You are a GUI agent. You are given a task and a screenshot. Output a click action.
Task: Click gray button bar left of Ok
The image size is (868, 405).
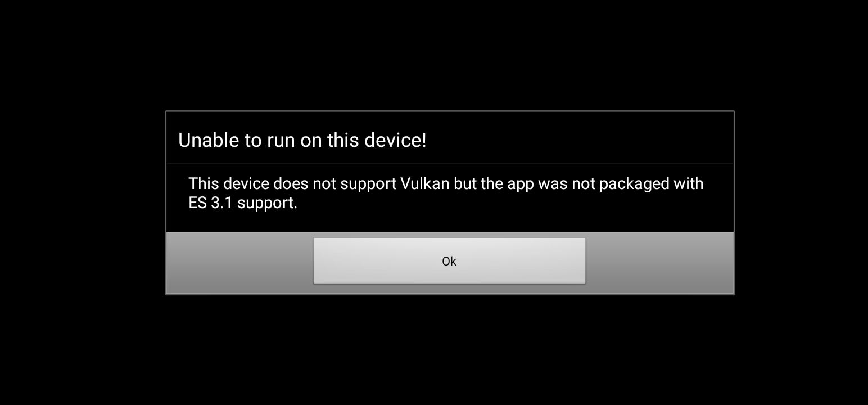[239, 263]
